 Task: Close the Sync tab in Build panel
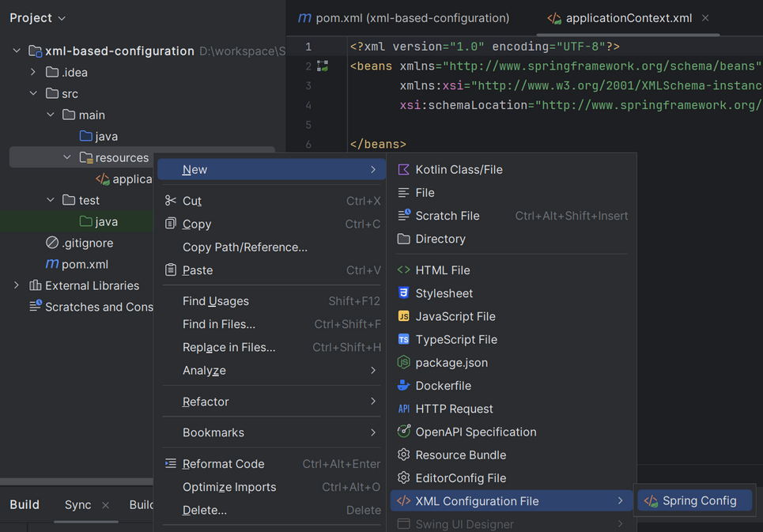click(106, 505)
